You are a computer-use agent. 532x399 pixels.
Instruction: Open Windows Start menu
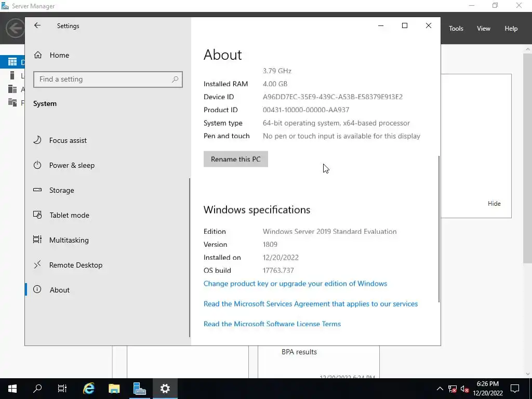[12, 389]
